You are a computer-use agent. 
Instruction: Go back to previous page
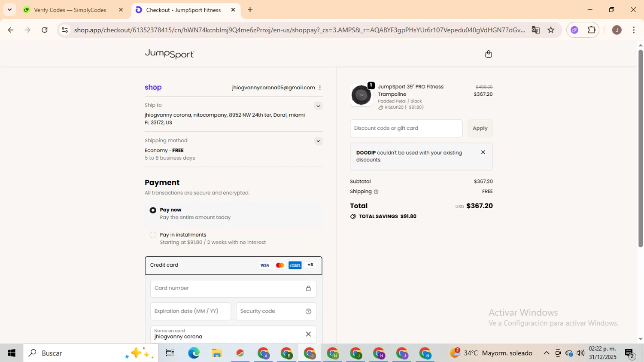coord(11,30)
